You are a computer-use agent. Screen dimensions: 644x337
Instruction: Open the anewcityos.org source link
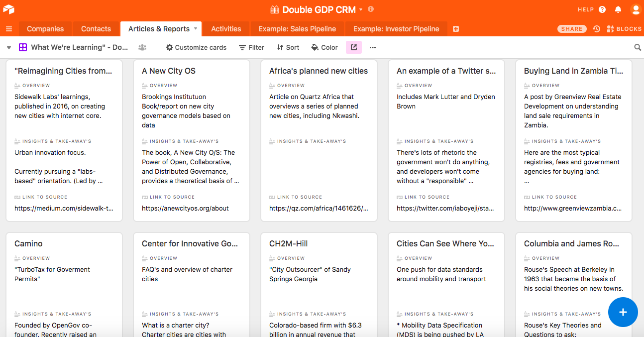pos(185,208)
